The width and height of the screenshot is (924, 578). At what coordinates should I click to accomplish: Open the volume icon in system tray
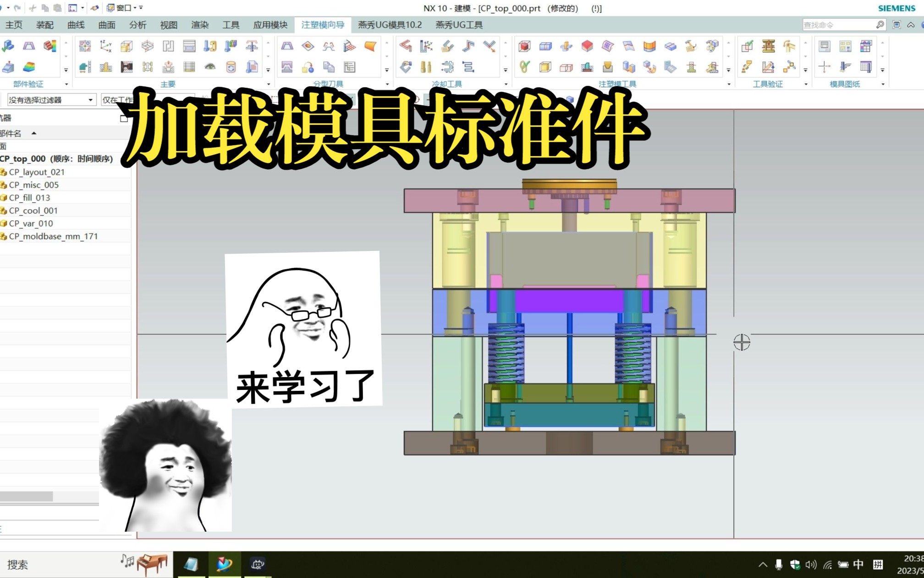pos(811,565)
